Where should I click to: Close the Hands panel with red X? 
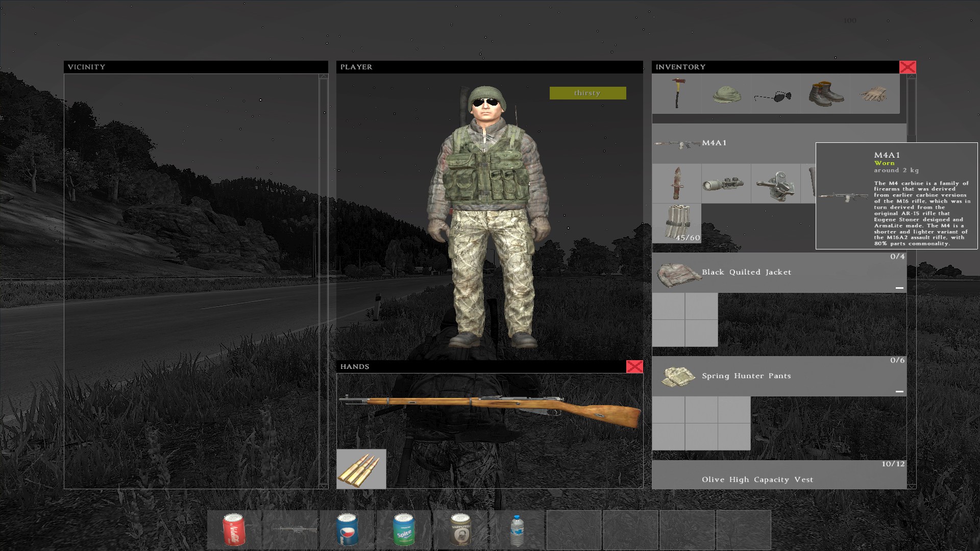tap(634, 367)
